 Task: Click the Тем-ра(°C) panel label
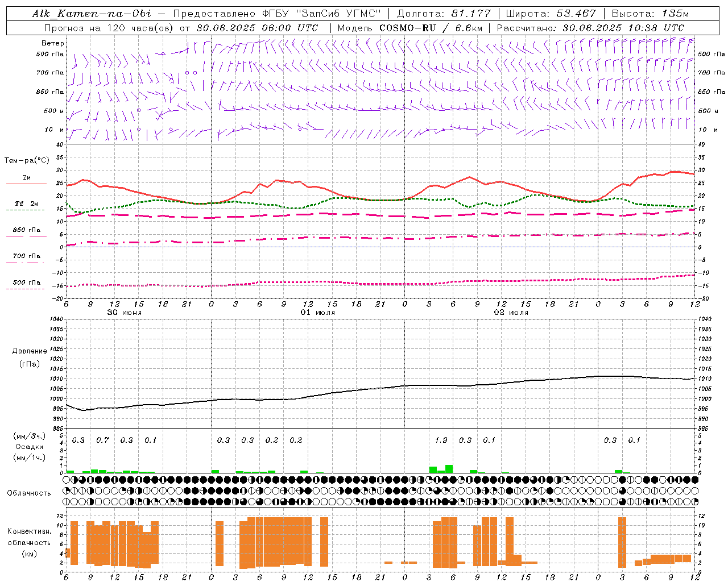(x=27, y=161)
